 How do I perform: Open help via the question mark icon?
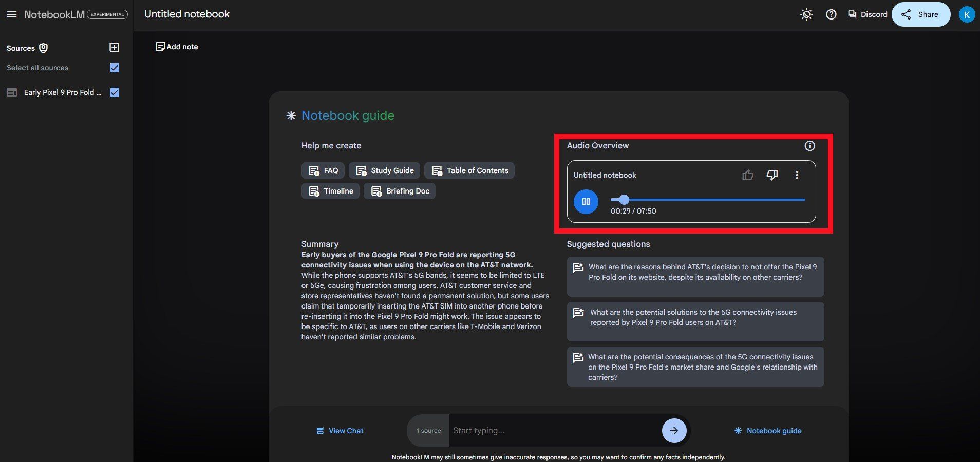(x=831, y=14)
